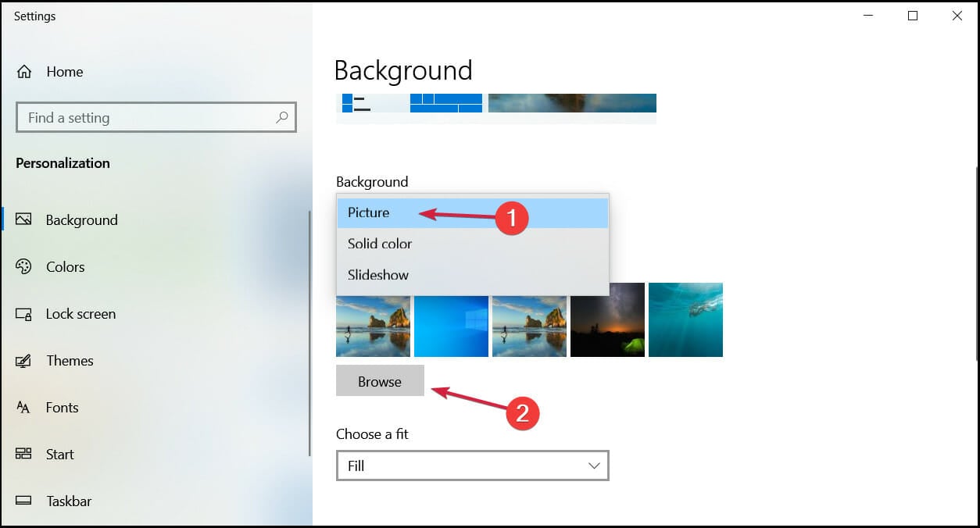Click the Settings window title text
The image size is (980, 528).
[x=35, y=16]
